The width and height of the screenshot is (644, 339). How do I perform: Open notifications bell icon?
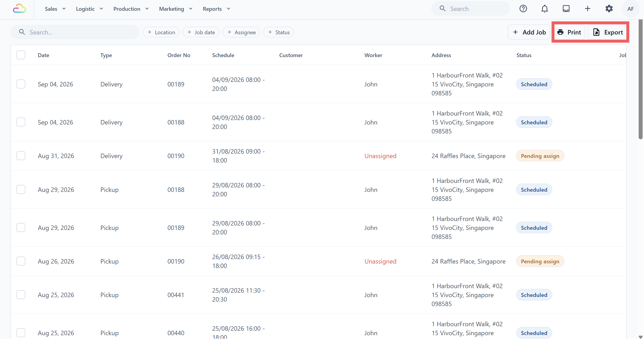[x=544, y=9]
